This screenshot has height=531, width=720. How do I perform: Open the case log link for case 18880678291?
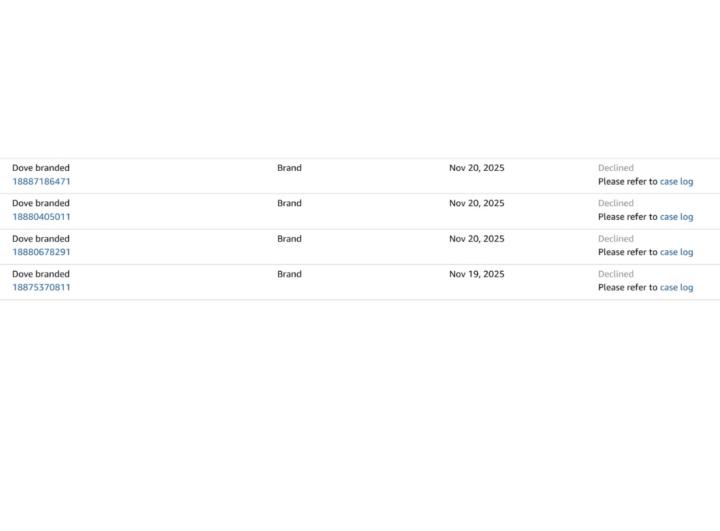coord(676,252)
